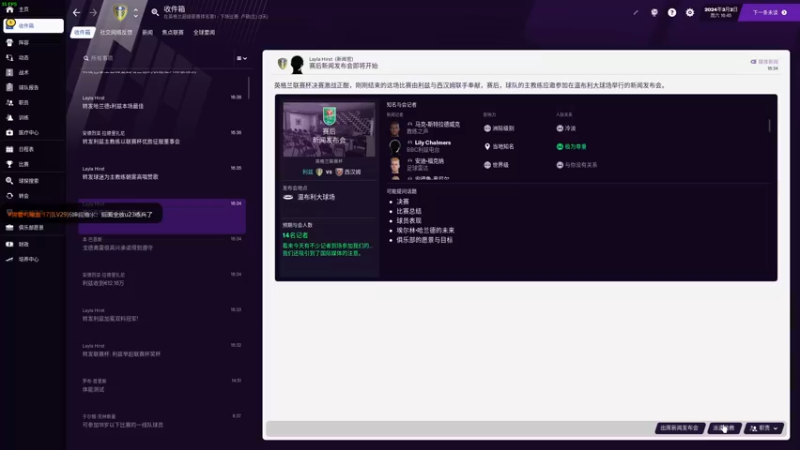Viewport: 800px width, 450px height.
Task: Click the 温布利大球场 venue link
Action: point(316,197)
